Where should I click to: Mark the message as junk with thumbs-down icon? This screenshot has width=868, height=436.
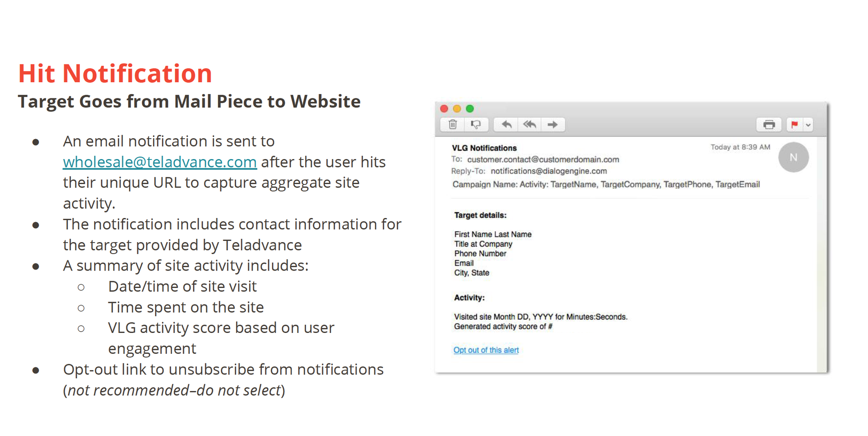click(476, 125)
